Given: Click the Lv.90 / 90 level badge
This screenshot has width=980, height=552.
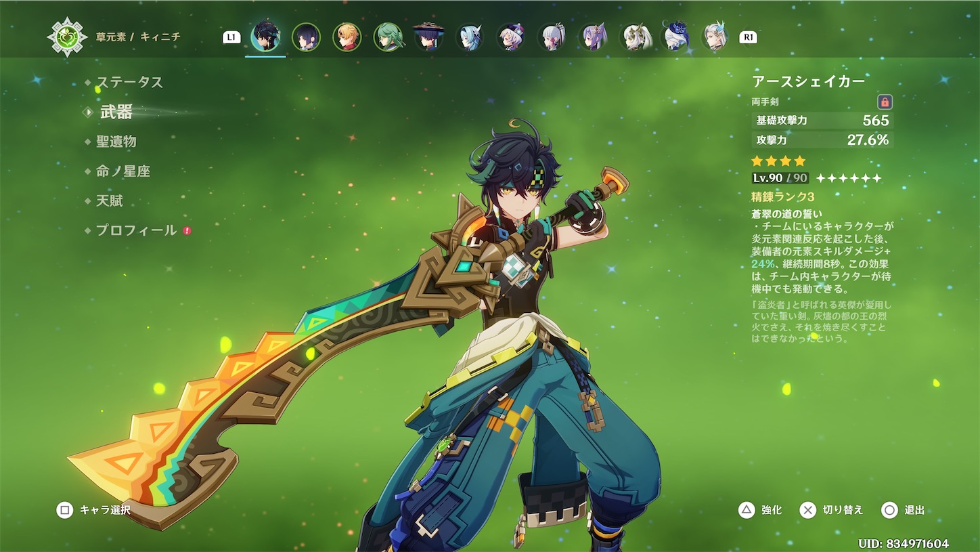Looking at the screenshot, I should pos(780,178).
